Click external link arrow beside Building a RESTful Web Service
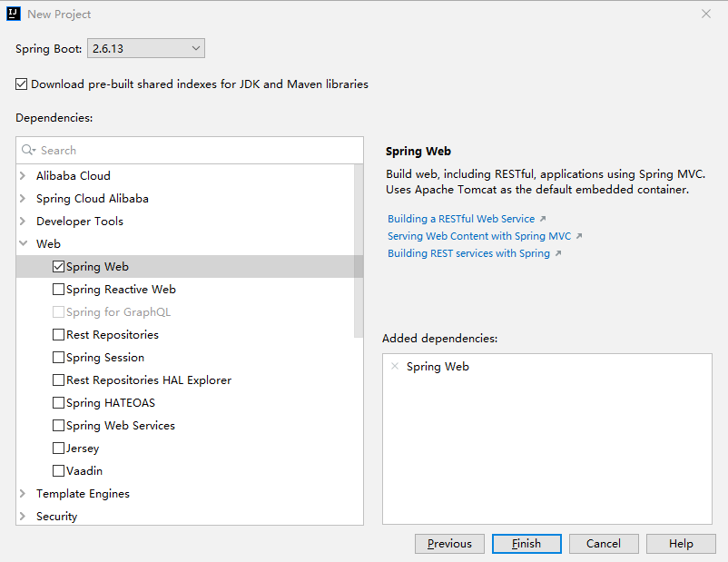The width and height of the screenshot is (728, 562). [x=543, y=219]
